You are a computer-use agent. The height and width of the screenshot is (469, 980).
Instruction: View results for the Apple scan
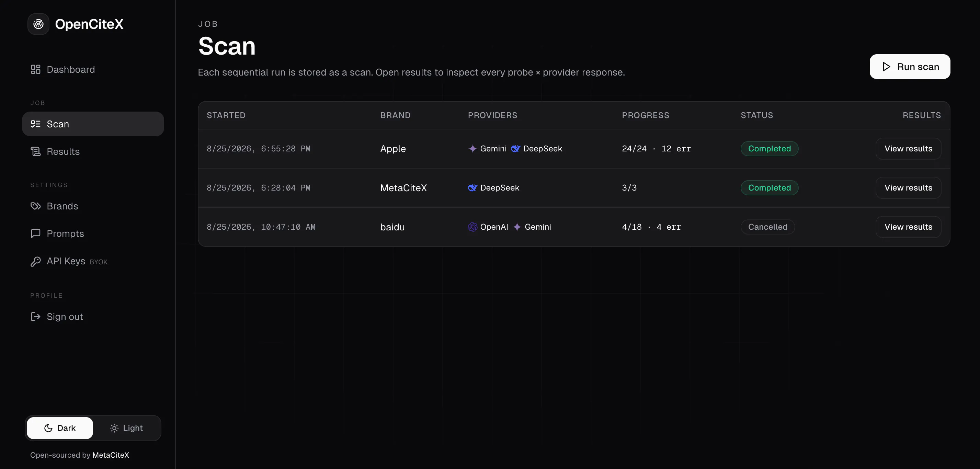point(908,149)
